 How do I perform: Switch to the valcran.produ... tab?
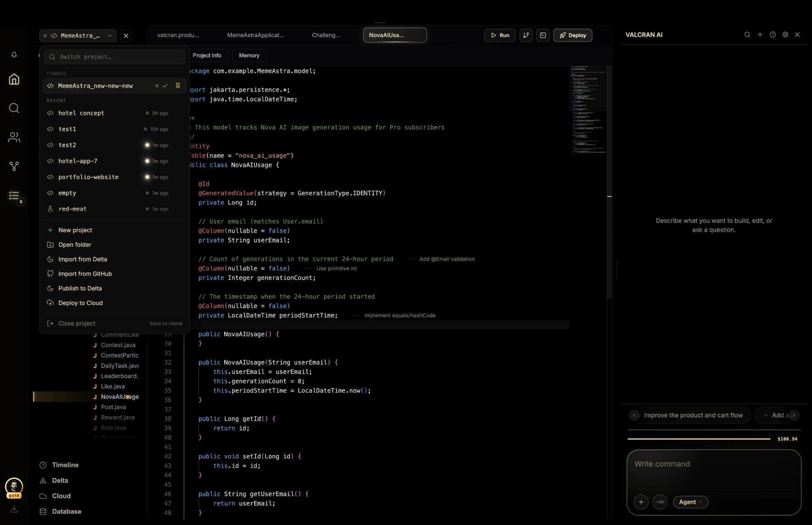click(178, 35)
